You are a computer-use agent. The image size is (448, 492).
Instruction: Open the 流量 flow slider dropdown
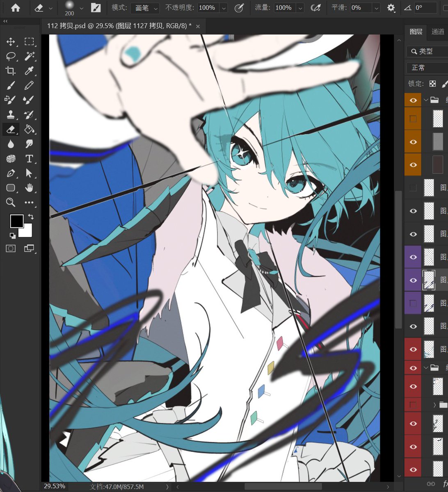click(x=300, y=8)
